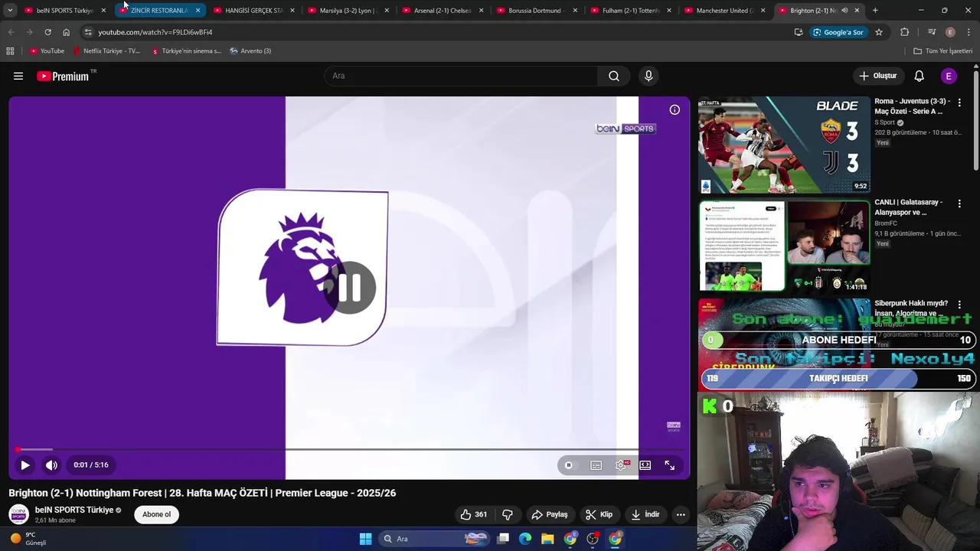This screenshot has width=980, height=551.
Task: Open beIN SPORTS Türkiye channel avatar
Action: (x=18, y=514)
